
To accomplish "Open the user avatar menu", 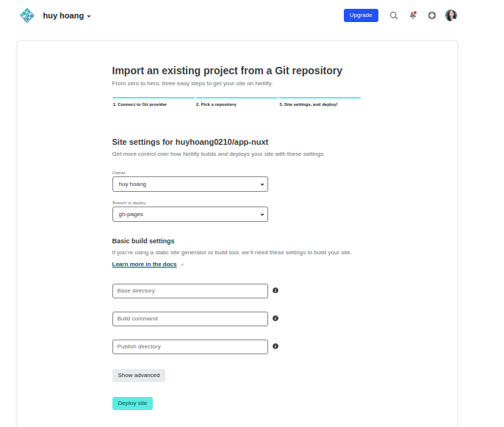I will point(451,15).
